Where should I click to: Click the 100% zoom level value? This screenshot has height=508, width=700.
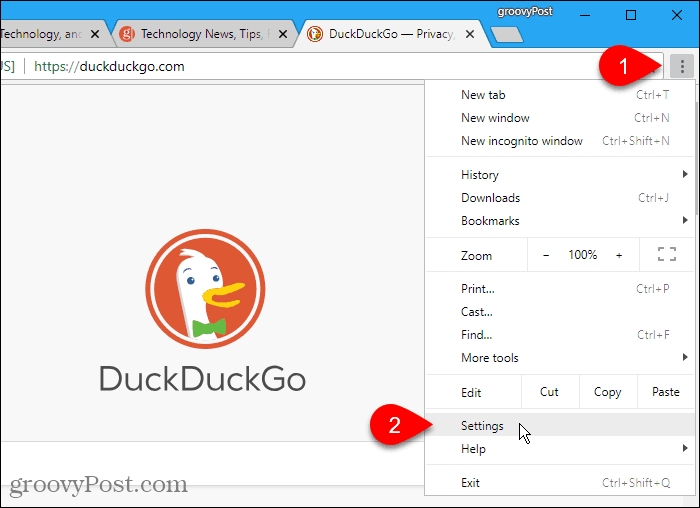[583, 255]
